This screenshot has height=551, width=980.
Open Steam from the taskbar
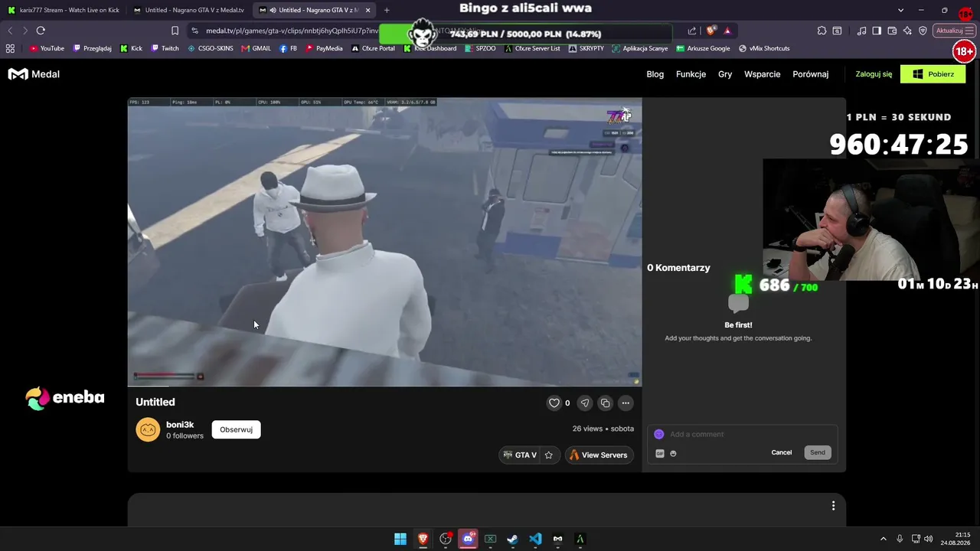pos(512,539)
